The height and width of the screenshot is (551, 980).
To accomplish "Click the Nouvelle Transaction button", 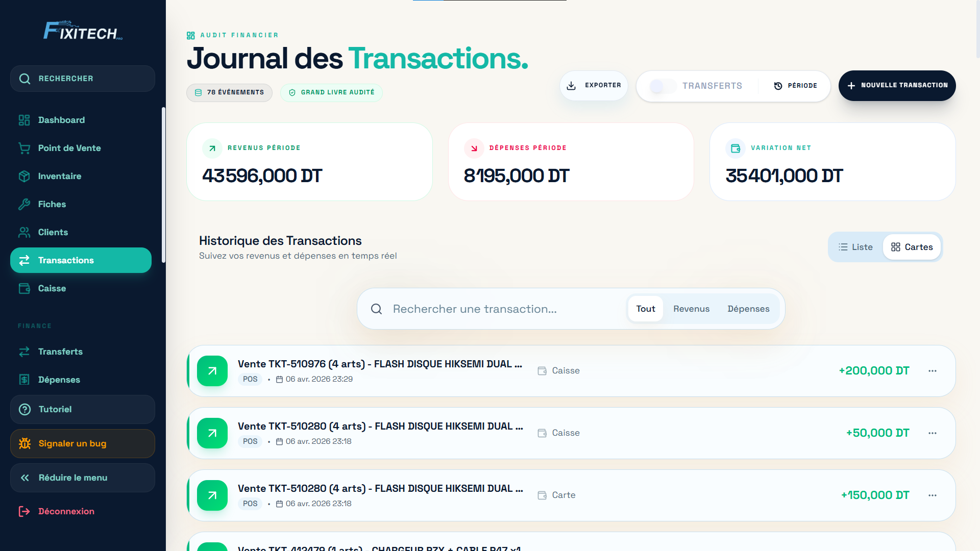I will coord(897,86).
